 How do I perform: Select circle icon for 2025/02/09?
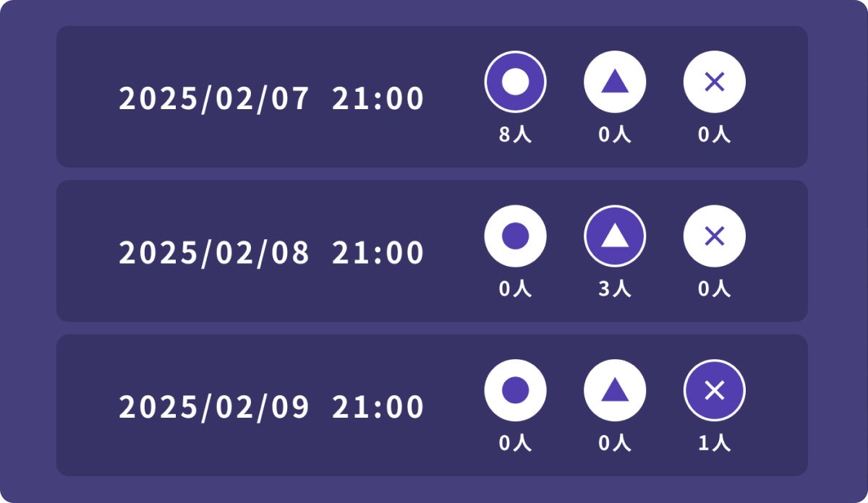[x=515, y=390]
